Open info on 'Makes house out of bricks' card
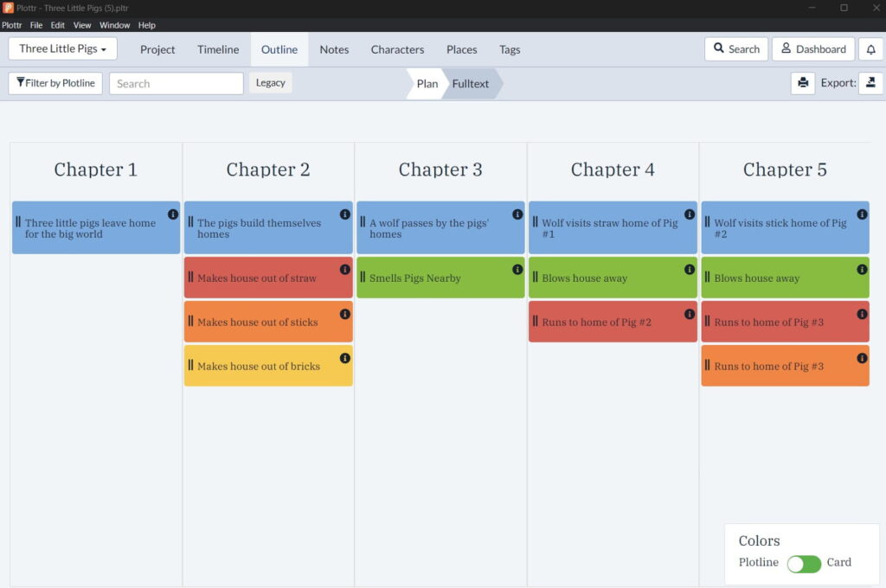Screen dimensions: 886x588 pyautogui.click(x=343, y=356)
